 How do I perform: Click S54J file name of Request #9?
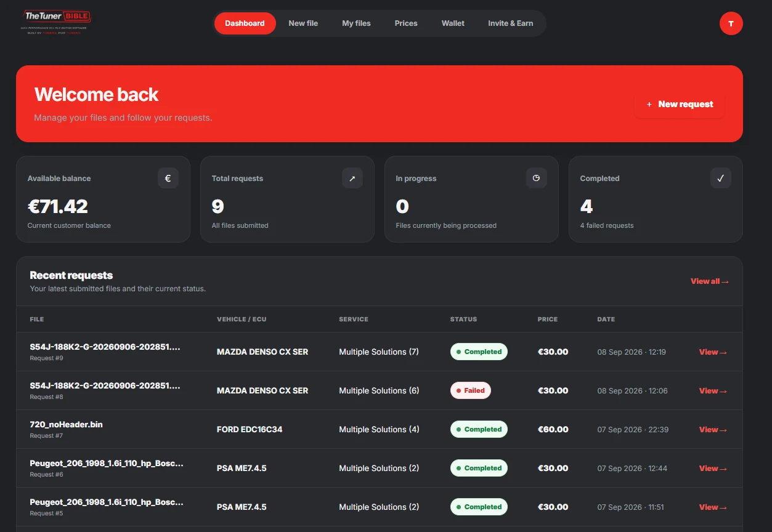click(105, 347)
